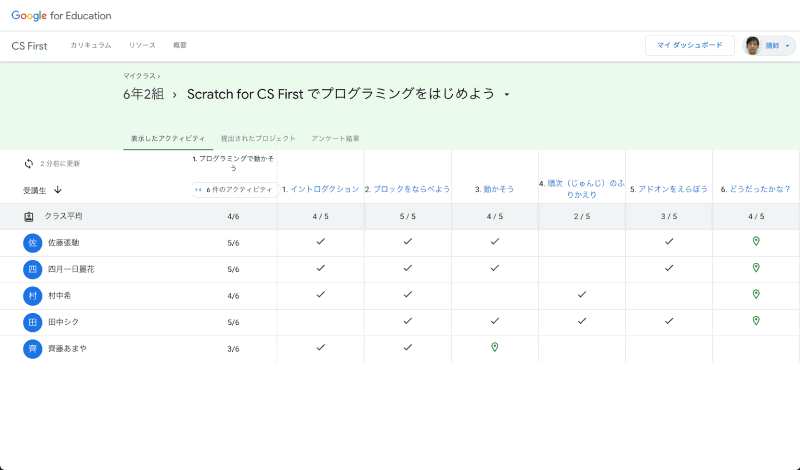Click the location pin in 田中シク's row
This screenshot has height=470, width=800.
tap(756, 321)
